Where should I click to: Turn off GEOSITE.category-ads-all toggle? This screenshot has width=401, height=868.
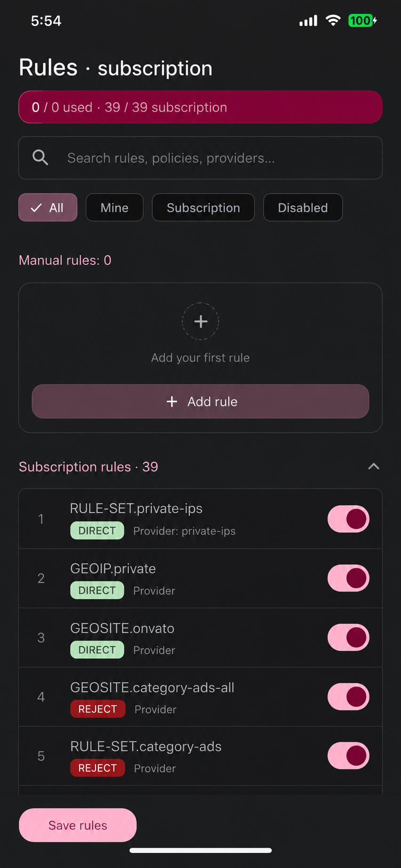348,697
